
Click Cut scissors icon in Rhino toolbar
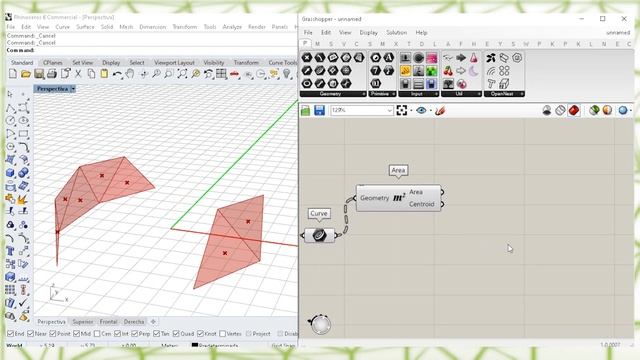(x=78, y=74)
